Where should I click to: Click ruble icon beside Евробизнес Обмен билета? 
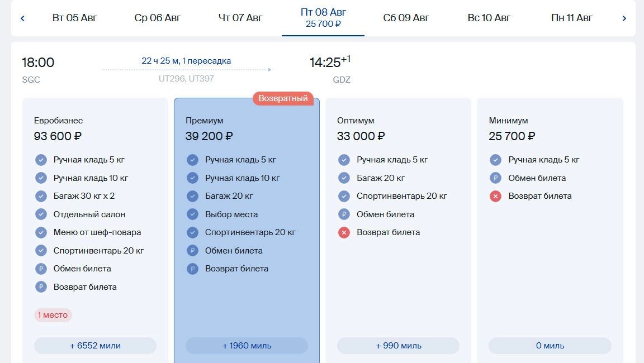(x=41, y=269)
